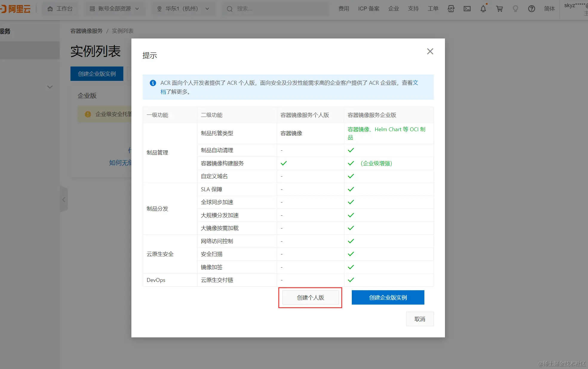The width and height of the screenshot is (588, 369).
Task: Click 取消 to dismiss the dialog
Action: tap(420, 319)
